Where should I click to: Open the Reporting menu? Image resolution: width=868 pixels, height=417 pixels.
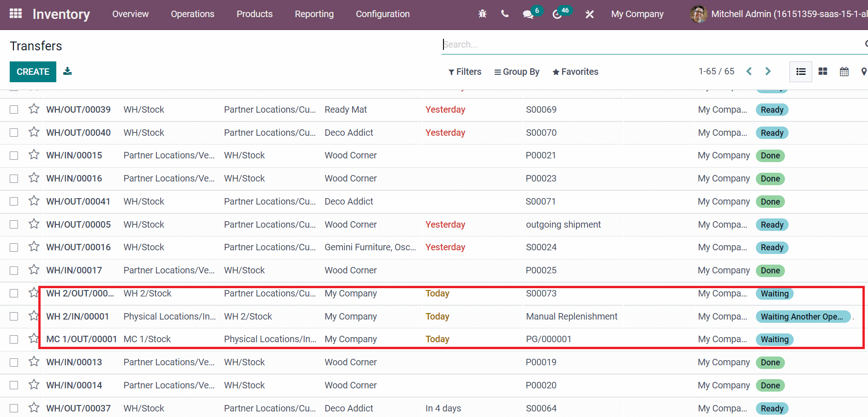(x=314, y=14)
